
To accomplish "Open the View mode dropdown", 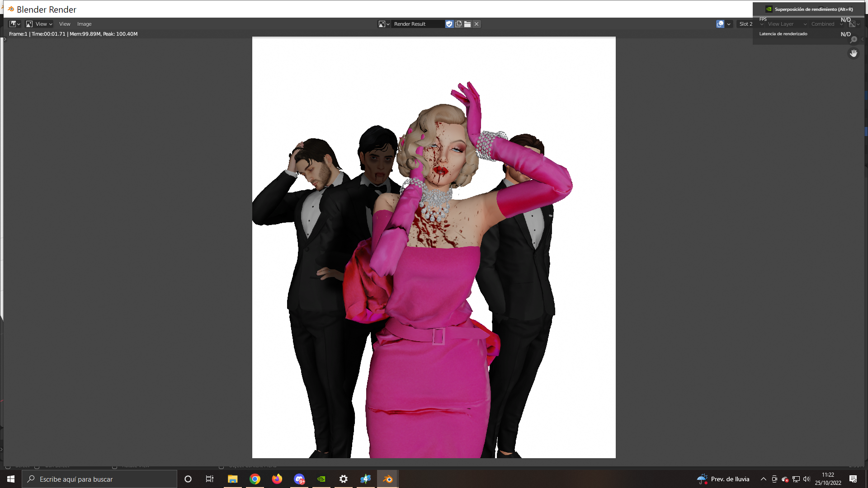I will (39, 24).
